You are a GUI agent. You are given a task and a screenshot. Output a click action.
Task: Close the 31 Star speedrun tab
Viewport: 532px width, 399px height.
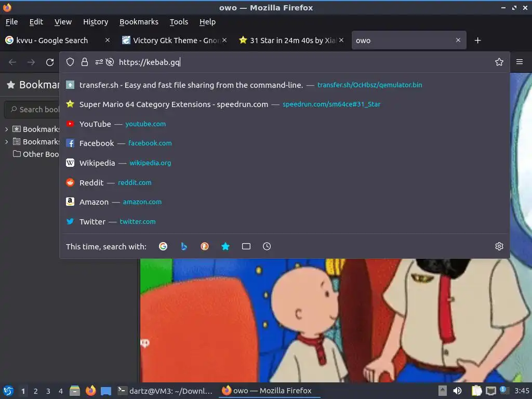coord(341,40)
